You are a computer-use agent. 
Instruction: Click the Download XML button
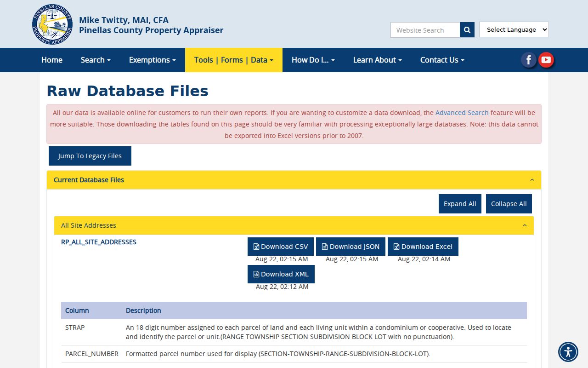click(281, 274)
